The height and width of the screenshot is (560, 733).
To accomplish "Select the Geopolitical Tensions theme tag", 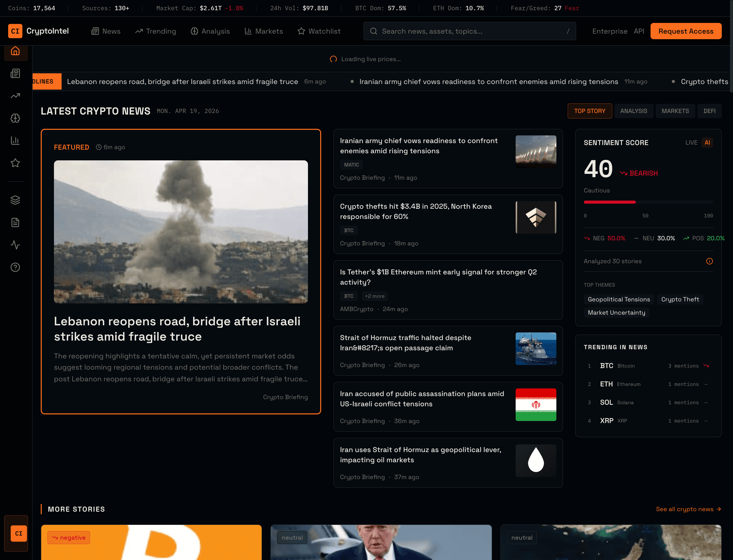I will [x=619, y=299].
